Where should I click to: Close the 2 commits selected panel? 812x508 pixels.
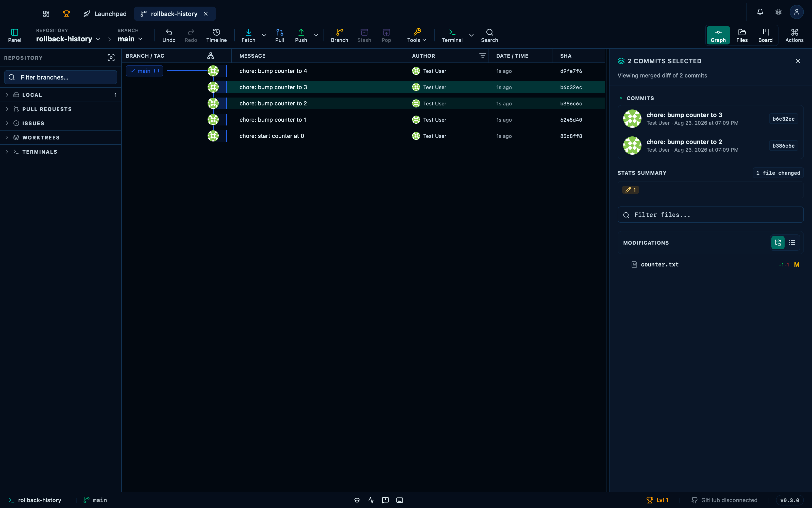tap(798, 61)
